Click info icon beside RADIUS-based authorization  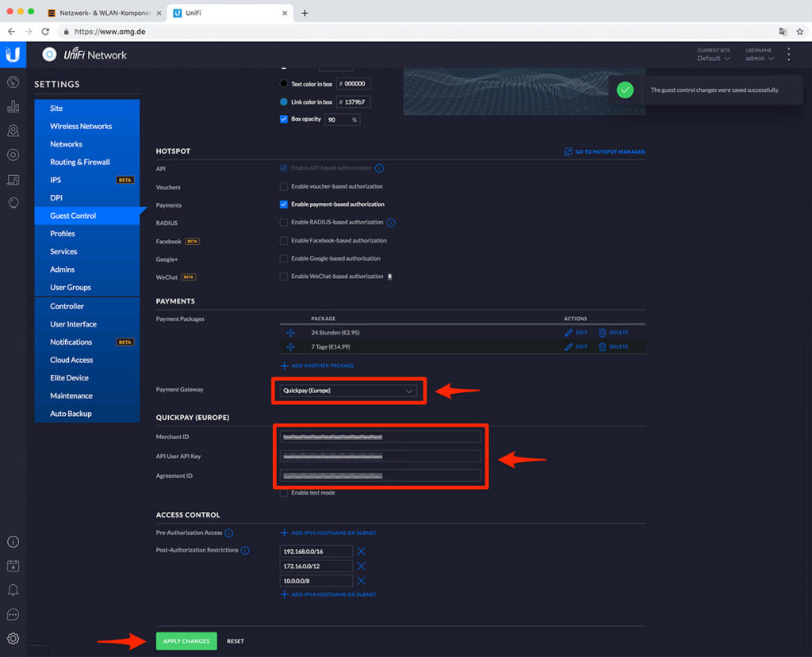tap(391, 223)
